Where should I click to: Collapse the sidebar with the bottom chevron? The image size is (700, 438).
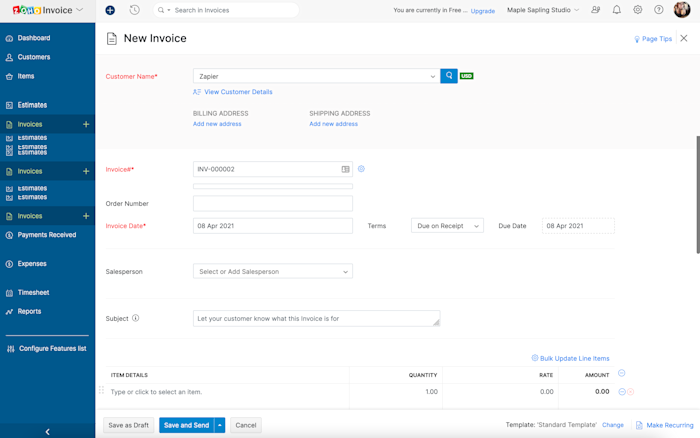pyautogui.click(x=47, y=431)
